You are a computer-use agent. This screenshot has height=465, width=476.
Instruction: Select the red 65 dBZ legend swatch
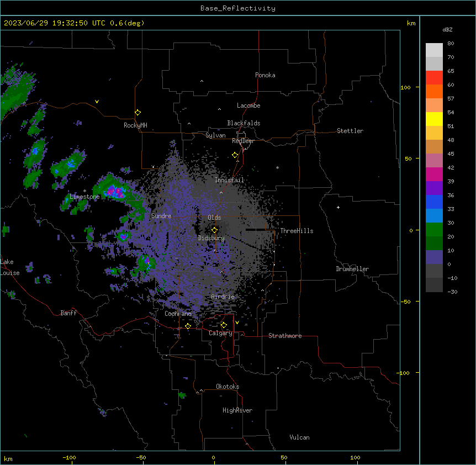click(x=434, y=78)
